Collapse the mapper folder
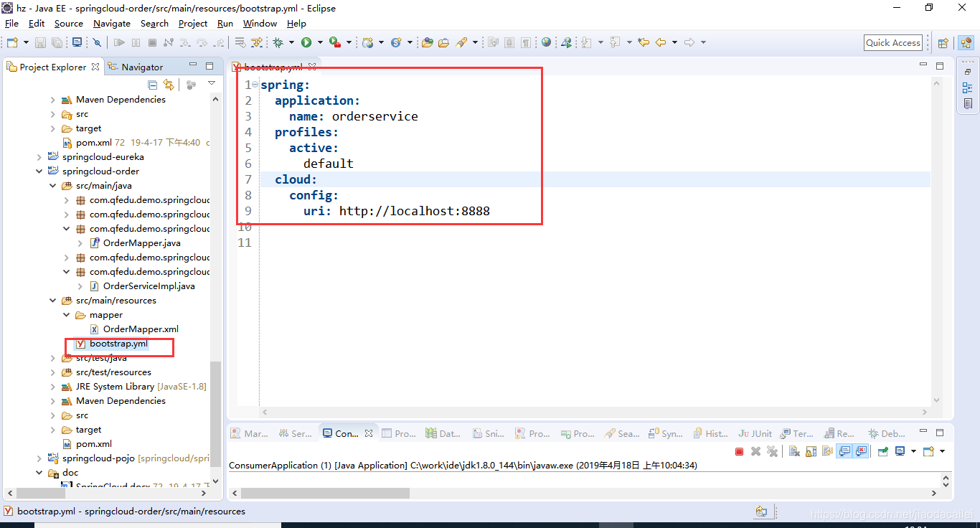This screenshot has width=980, height=528. pyautogui.click(x=67, y=315)
